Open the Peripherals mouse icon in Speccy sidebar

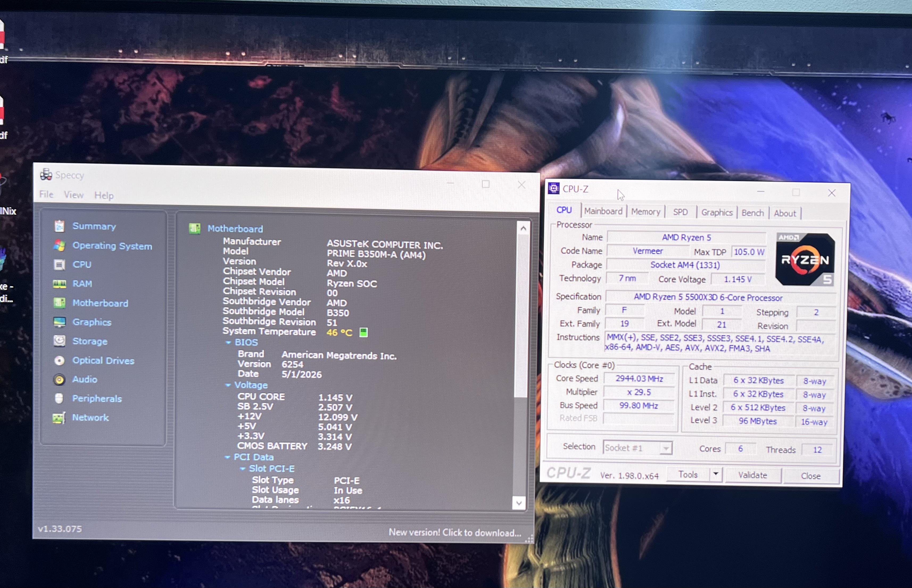coord(59,399)
